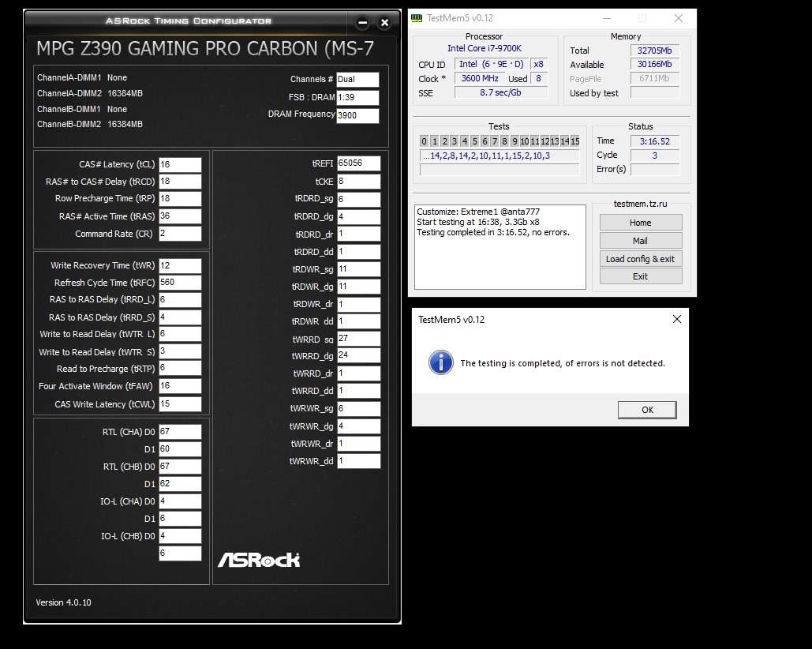Click ChannelB-DIMM2 16384MB entry

point(90,124)
